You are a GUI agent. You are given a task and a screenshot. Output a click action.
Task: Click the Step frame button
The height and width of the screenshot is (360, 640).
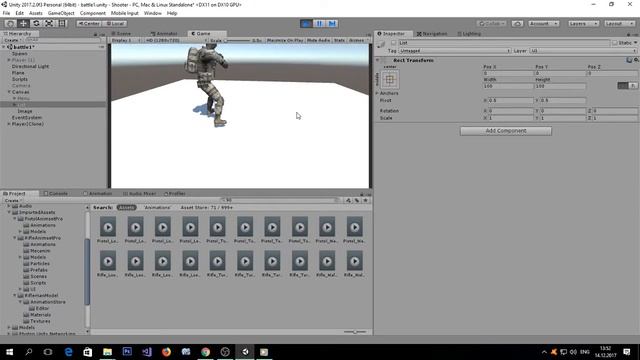(332, 24)
